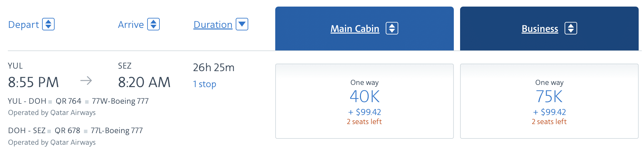644x151 pixels.
Task: Click the 26h 25m duration text
Action: [213, 67]
